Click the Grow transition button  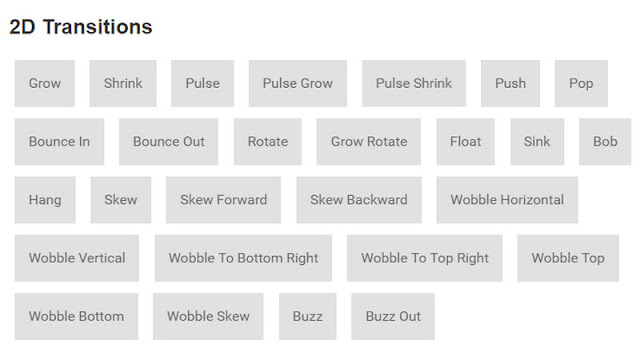click(44, 83)
